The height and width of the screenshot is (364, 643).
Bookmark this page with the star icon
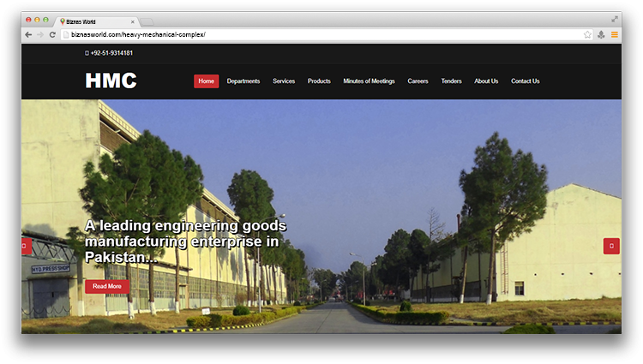[587, 34]
